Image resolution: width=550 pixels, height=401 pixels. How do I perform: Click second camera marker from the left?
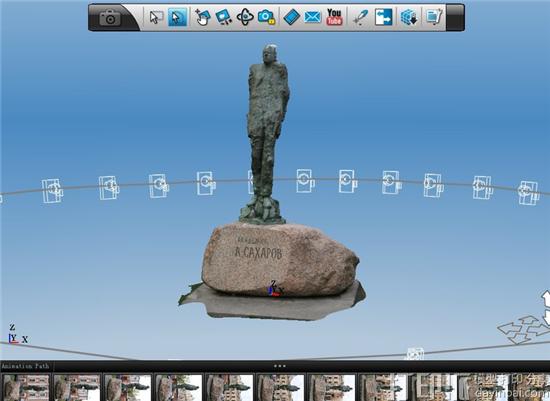pyautogui.click(x=109, y=188)
